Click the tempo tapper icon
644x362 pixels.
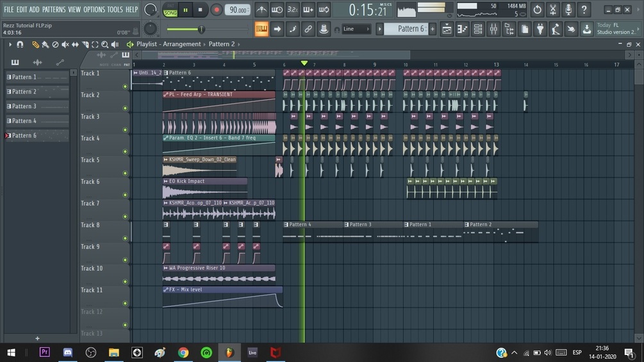[556, 29]
